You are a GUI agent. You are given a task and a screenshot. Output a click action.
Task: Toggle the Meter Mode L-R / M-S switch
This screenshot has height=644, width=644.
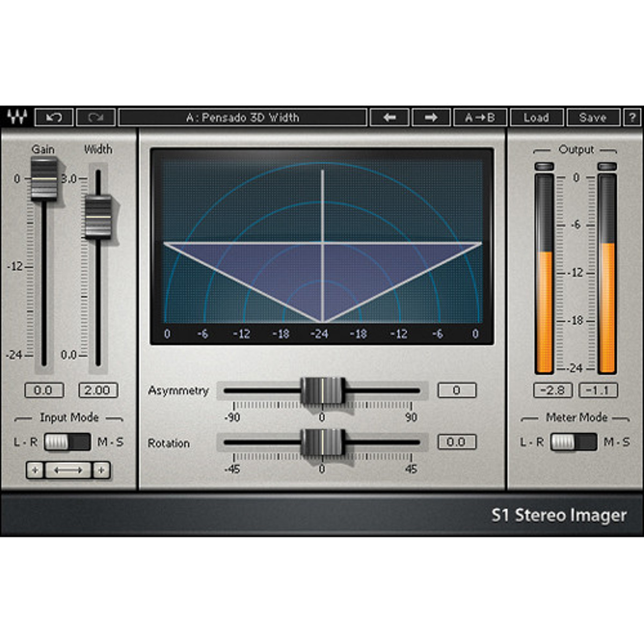574,442
